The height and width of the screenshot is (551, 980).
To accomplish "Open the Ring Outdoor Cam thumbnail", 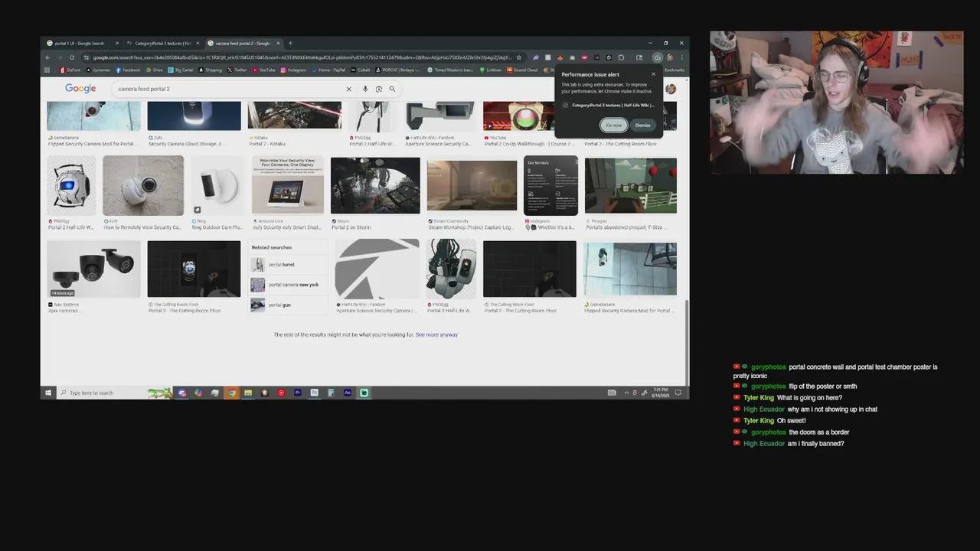I will click(217, 186).
